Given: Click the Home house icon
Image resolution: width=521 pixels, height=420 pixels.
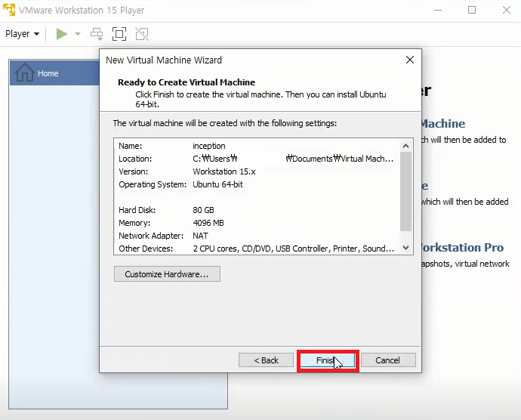Looking at the screenshot, I should point(25,73).
